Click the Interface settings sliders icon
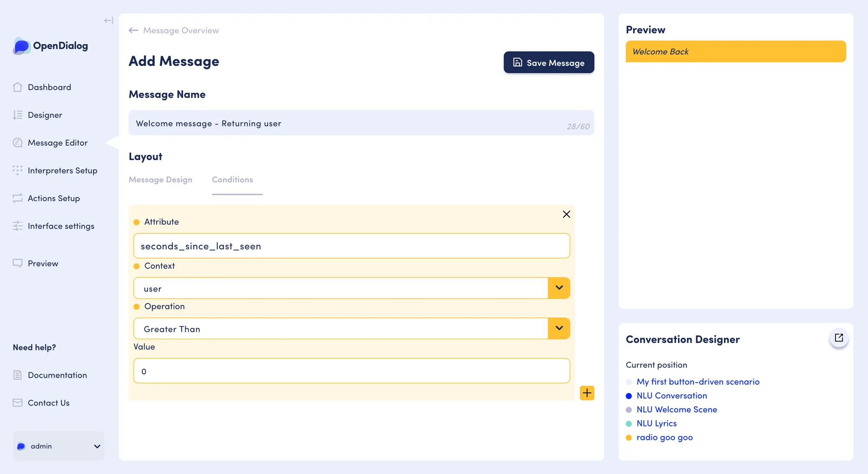Screen dimensions: 868x474 coord(17,226)
